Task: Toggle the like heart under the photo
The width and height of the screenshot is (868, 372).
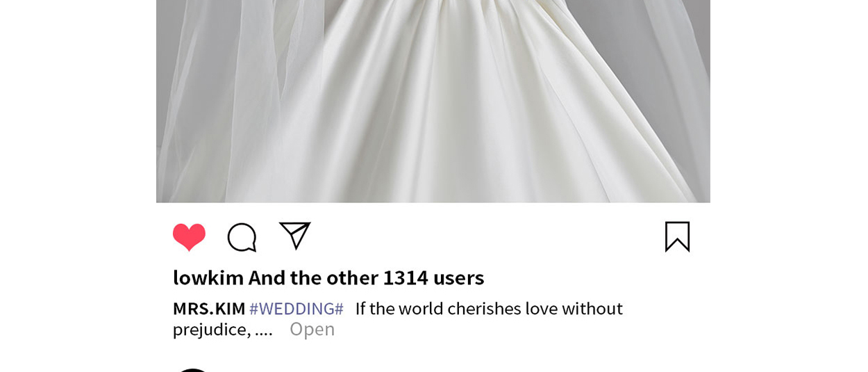Action: 189,237
